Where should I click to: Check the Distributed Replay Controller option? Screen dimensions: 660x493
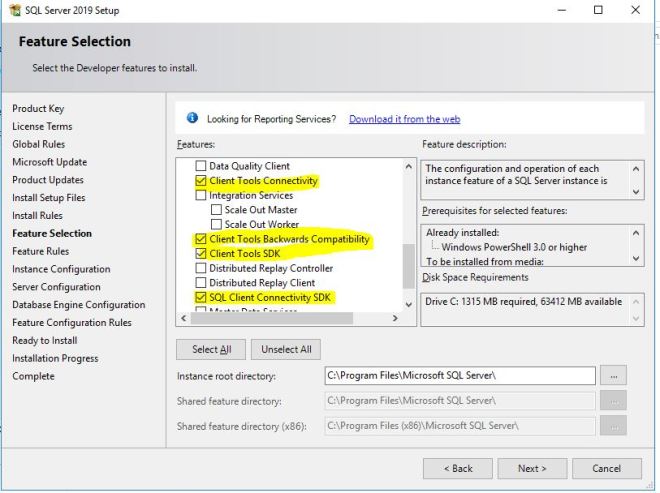pos(201,268)
